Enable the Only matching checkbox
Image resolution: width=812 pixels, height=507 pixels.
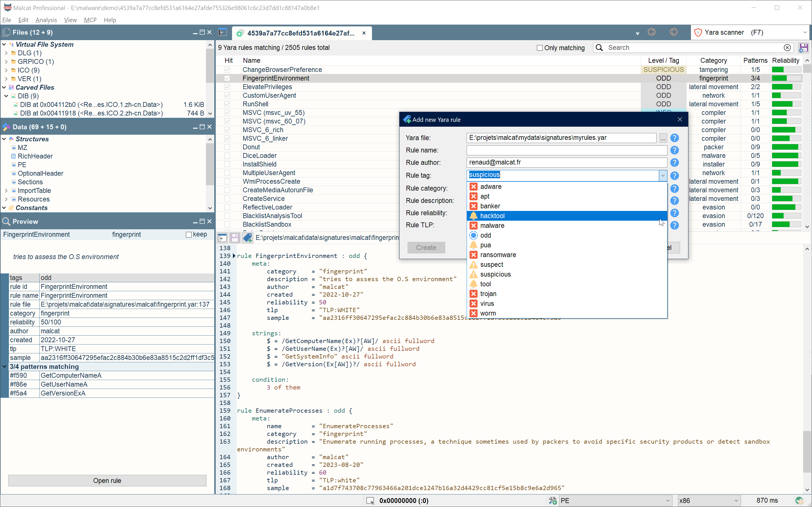540,48
